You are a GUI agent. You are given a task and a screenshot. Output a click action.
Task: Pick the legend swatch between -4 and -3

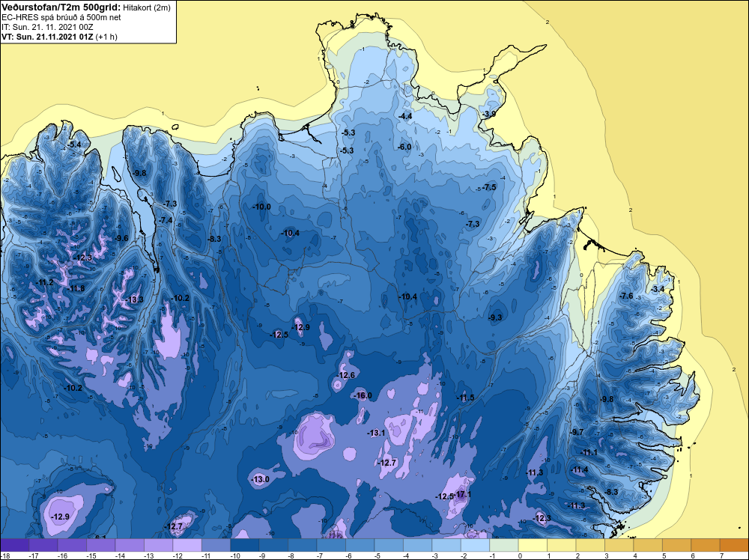tap(417, 545)
